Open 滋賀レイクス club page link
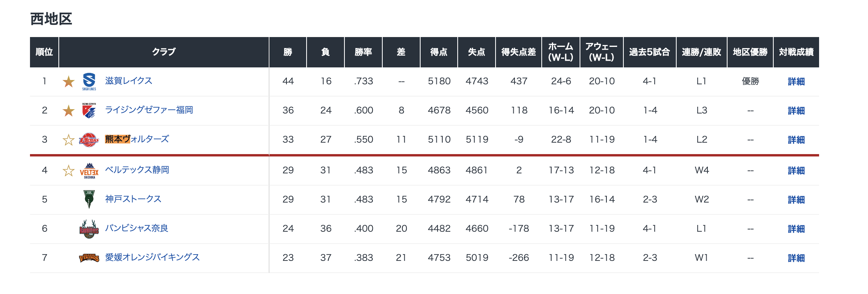Image resolution: width=868 pixels, height=294 pixels. 129,81
